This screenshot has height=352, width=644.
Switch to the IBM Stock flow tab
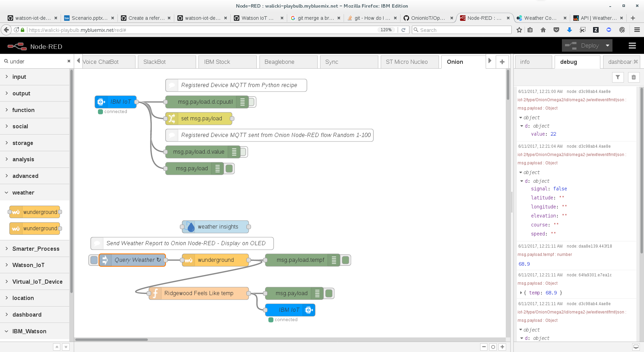(227, 62)
